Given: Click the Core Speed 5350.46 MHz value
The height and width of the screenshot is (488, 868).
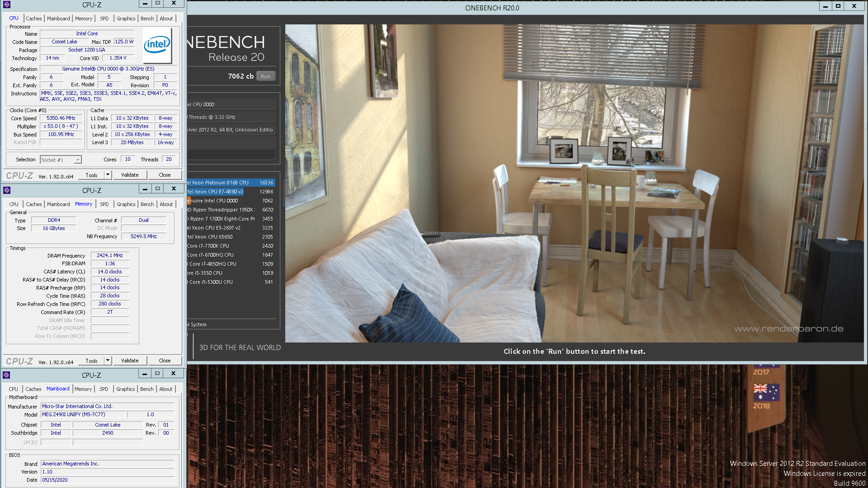Looking at the screenshot, I should pos(61,118).
